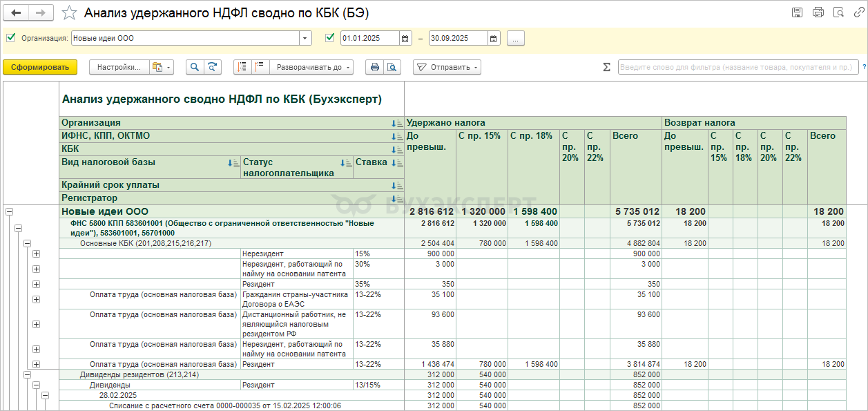Screen dimensions: 868x411
Task: Expand the Нерезидент 15% row
Action: [x=36, y=254]
